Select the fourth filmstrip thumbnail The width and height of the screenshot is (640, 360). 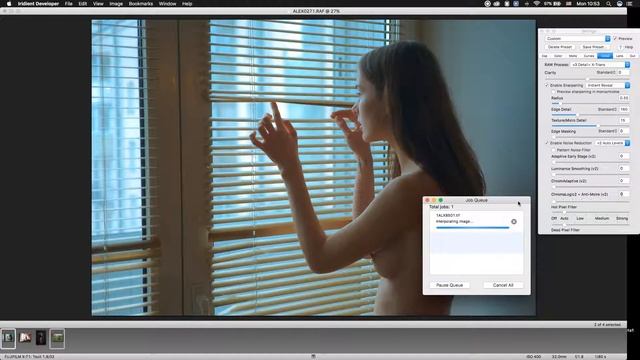pos(57,338)
